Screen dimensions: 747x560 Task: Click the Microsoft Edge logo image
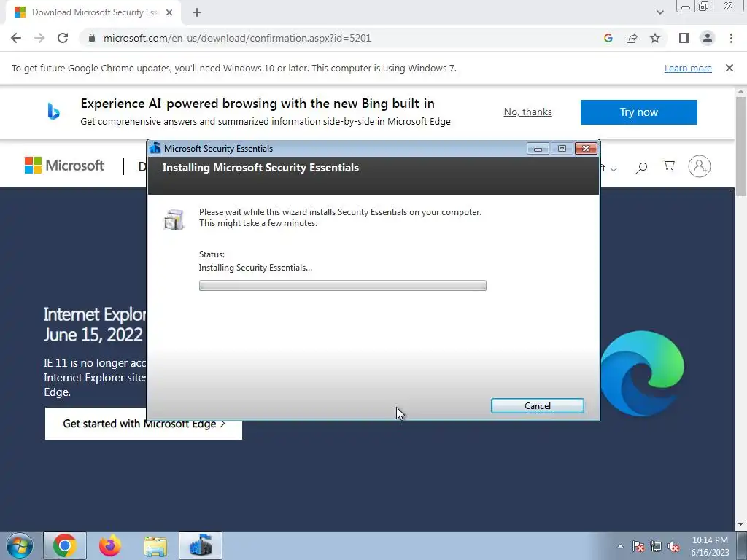pos(642,373)
